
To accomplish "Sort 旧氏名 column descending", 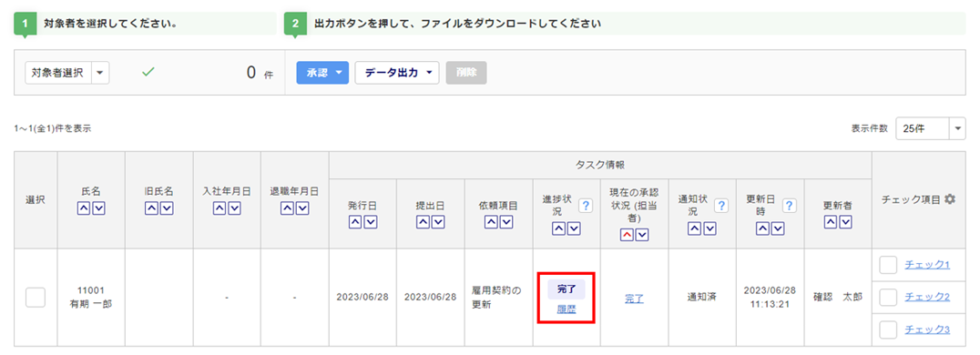I will pyautogui.click(x=166, y=209).
